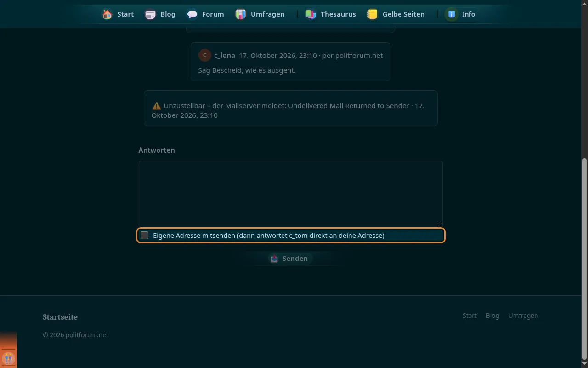The image size is (588, 368).
Task: Click the page vertical scrollbar thumb
Action: 584,259
